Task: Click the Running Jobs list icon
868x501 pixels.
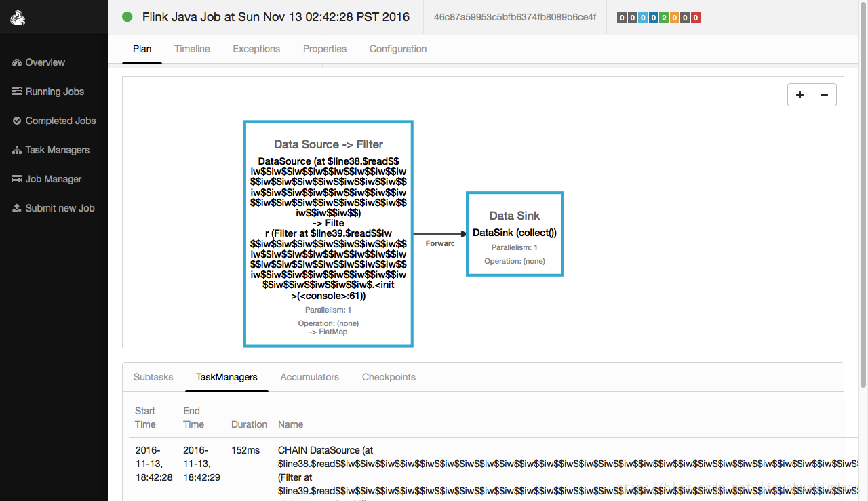Action: click(x=17, y=92)
